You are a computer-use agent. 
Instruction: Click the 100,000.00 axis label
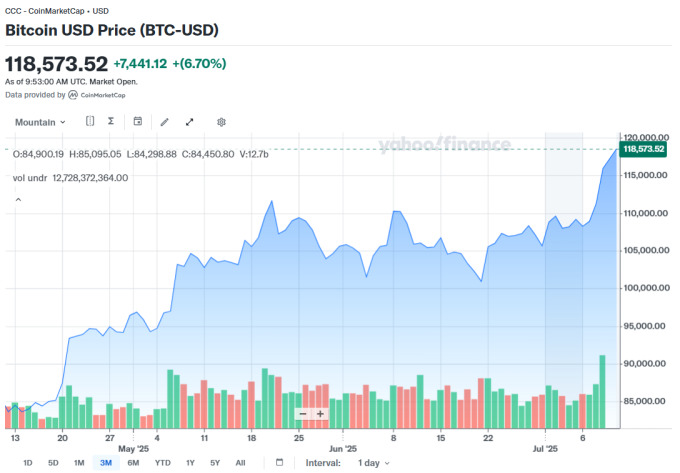646,288
